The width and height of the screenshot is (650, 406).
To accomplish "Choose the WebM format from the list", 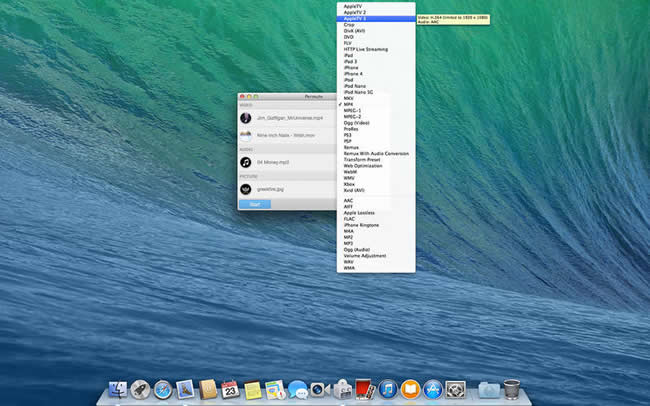I will coord(349,170).
